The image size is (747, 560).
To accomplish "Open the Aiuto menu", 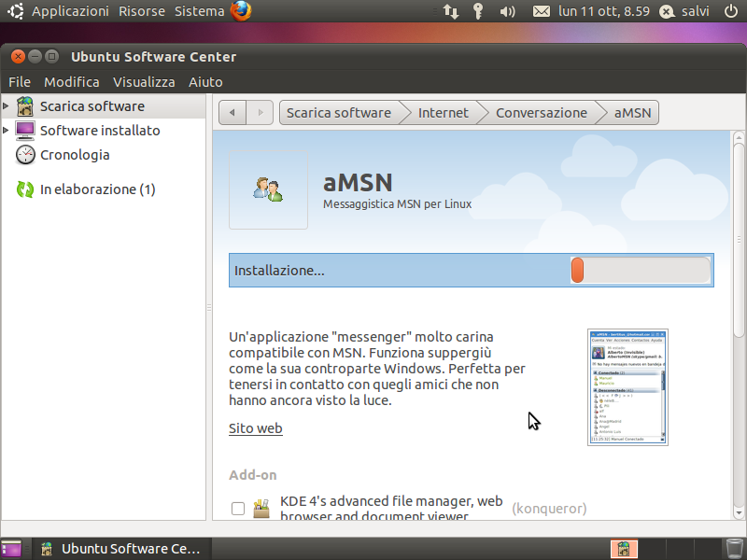I will pos(205,82).
